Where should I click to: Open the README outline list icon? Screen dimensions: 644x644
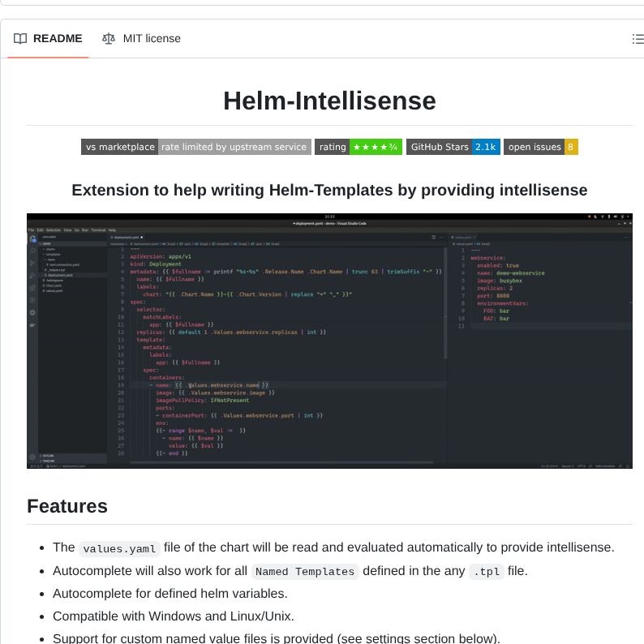638,39
